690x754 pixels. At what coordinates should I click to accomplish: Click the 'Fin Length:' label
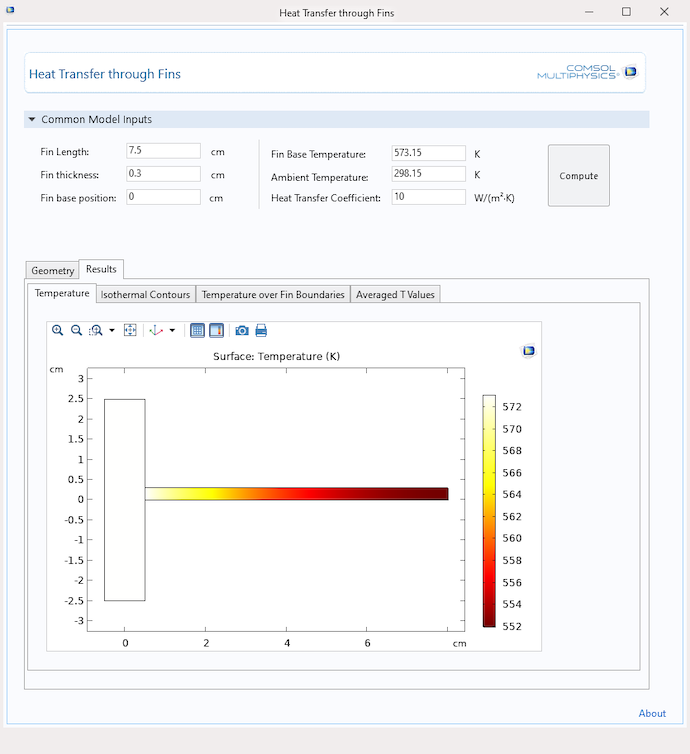coord(64,152)
